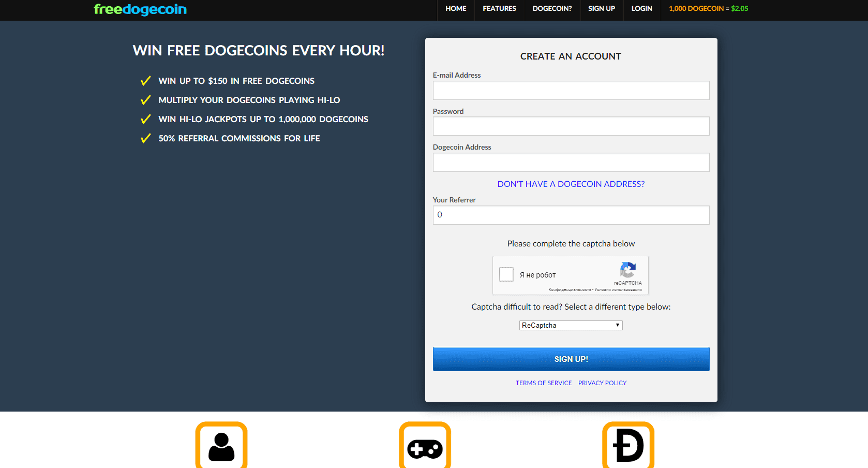Click the 'CREATE AN ACCOUNT' heading

click(571, 56)
